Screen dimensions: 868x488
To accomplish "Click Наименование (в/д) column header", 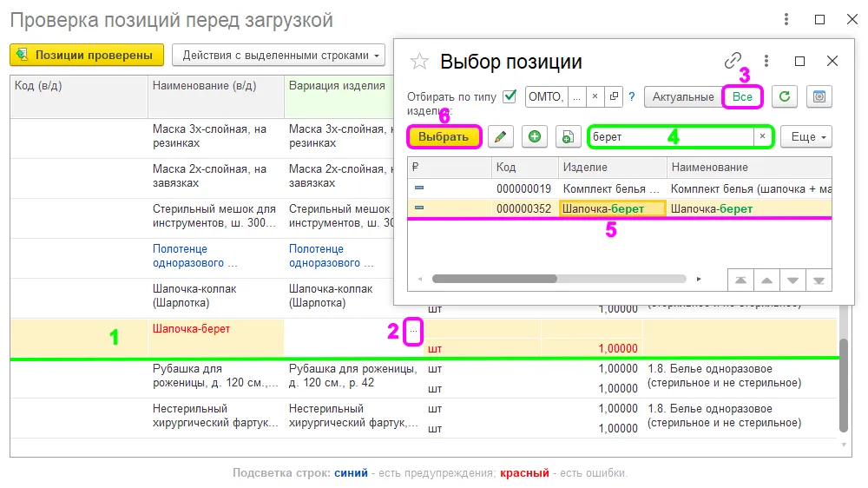I will (216, 96).
